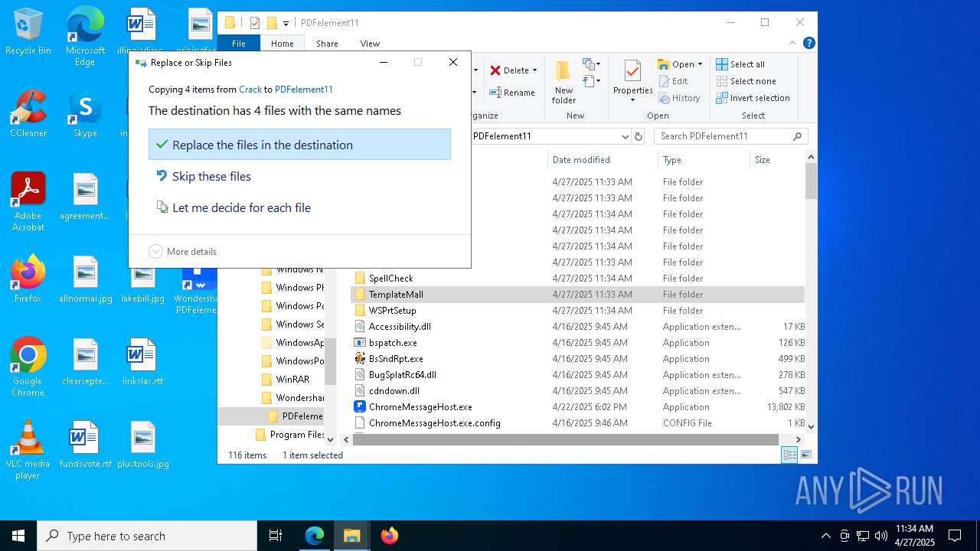Viewport: 980px width, 551px height.
Task: Sort by the Date modified column
Action: click(x=602, y=160)
